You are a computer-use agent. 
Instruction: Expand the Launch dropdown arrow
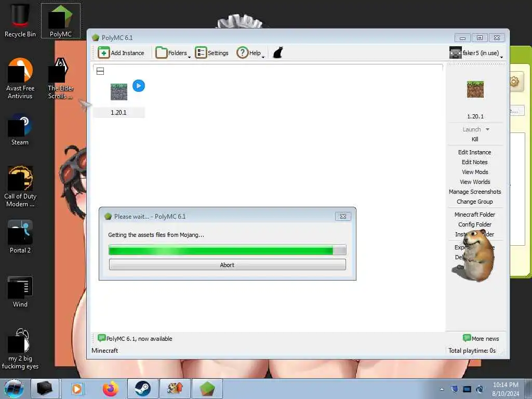[x=487, y=129]
